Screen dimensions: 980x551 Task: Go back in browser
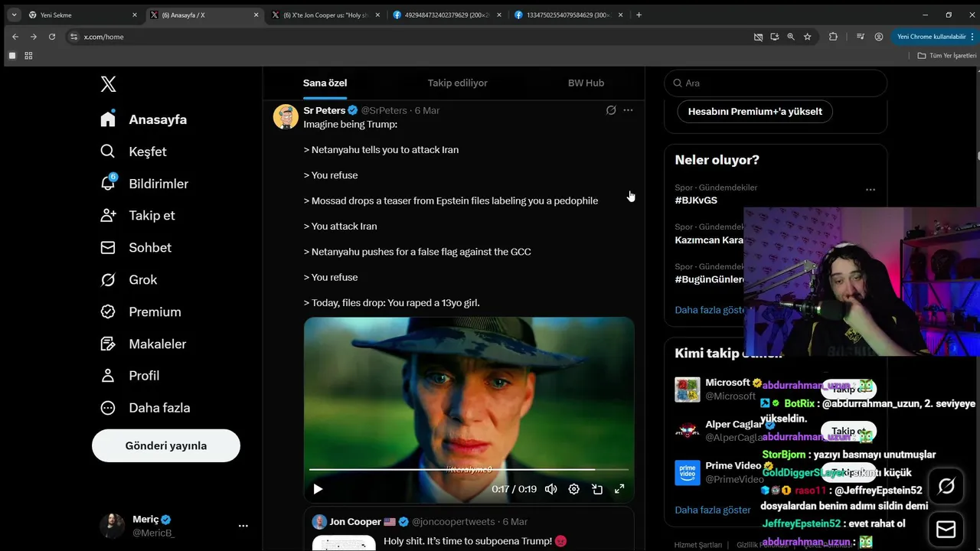click(15, 37)
